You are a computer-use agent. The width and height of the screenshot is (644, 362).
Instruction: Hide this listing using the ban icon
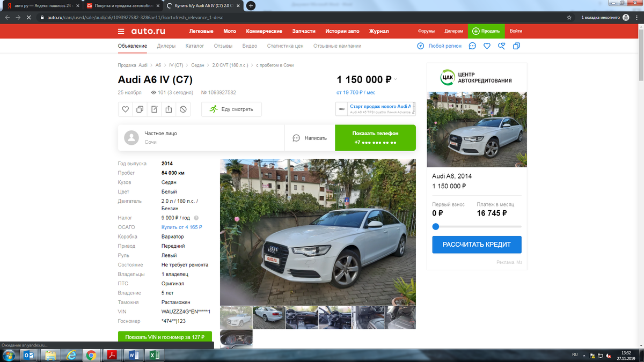tap(183, 109)
